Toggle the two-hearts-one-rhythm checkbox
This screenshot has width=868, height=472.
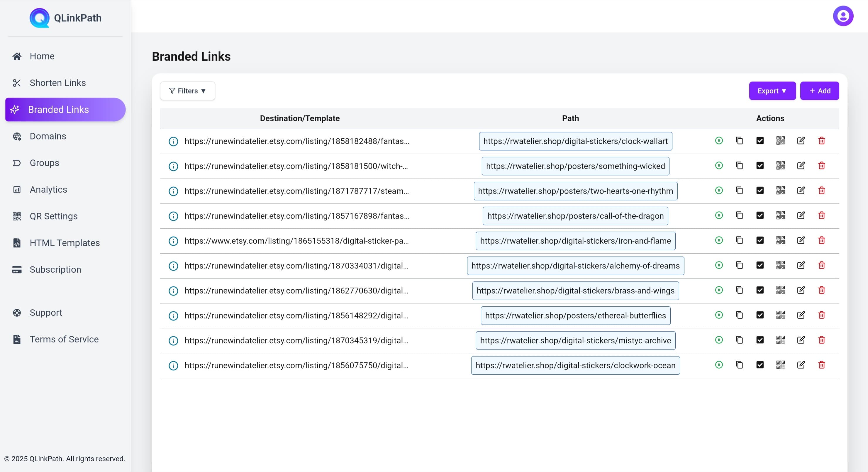click(x=760, y=190)
